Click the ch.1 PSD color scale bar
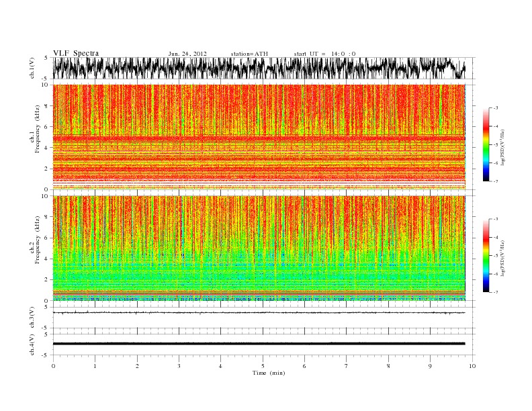532x411 pixels. 486,144
